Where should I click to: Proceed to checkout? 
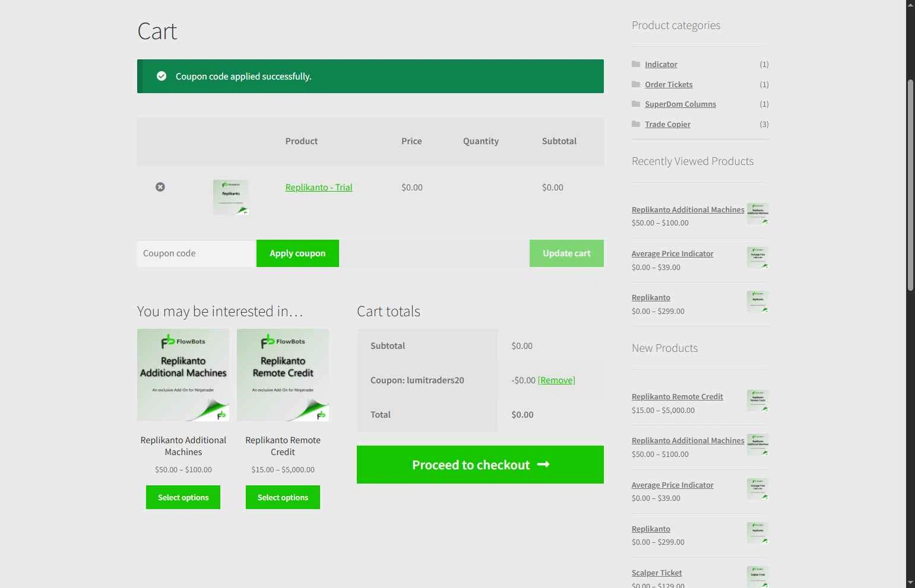pos(480,465)
